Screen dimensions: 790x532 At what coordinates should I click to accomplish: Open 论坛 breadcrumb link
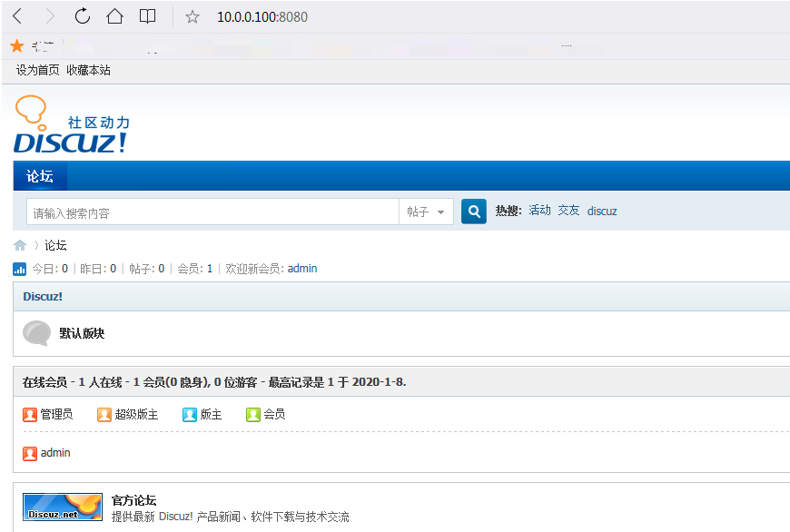(55, 245)
